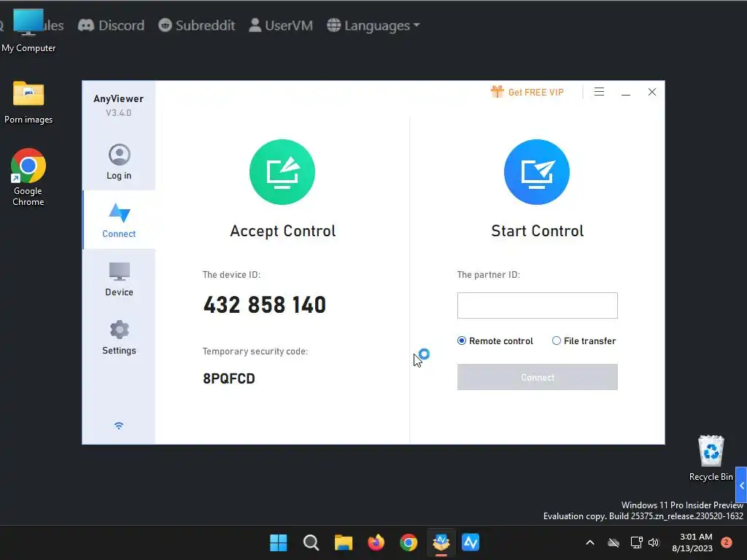
Task: Click the cloud sync tray icon
Action: 614,542
